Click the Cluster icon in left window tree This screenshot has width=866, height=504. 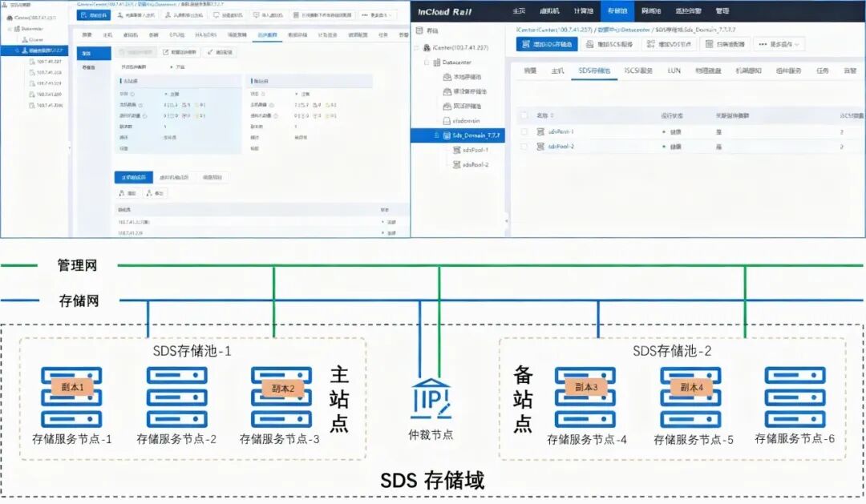[x=25, y=39]
